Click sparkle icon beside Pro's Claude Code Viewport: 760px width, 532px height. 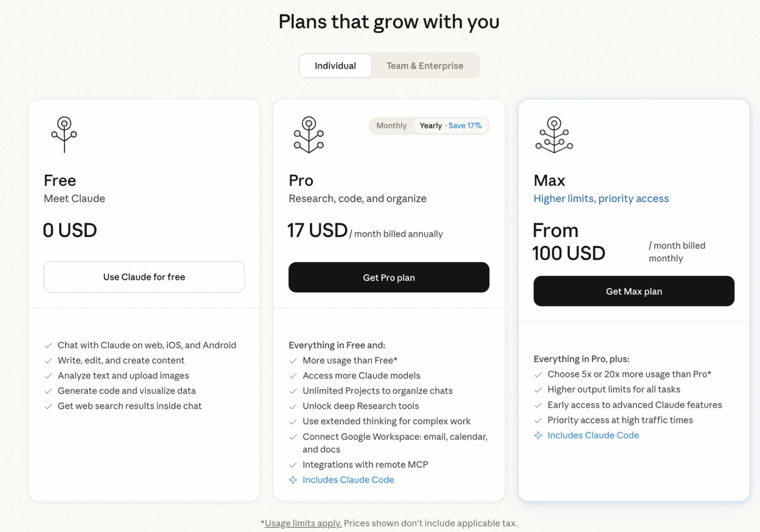click(x=293, y=480)
